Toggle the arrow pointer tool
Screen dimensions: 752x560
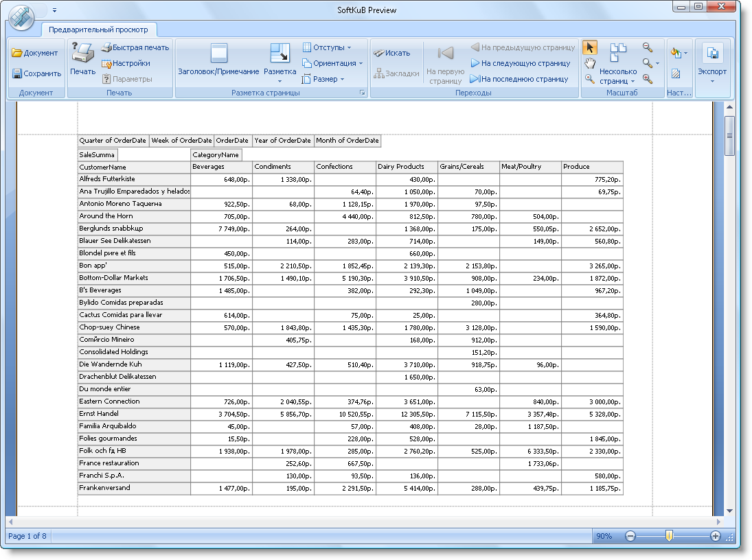click(x=590, y=47)
